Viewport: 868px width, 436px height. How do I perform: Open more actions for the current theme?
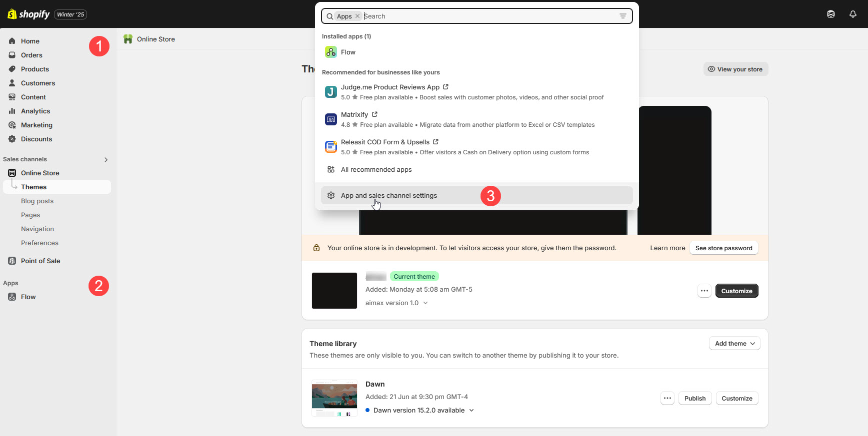coord(704,291)
